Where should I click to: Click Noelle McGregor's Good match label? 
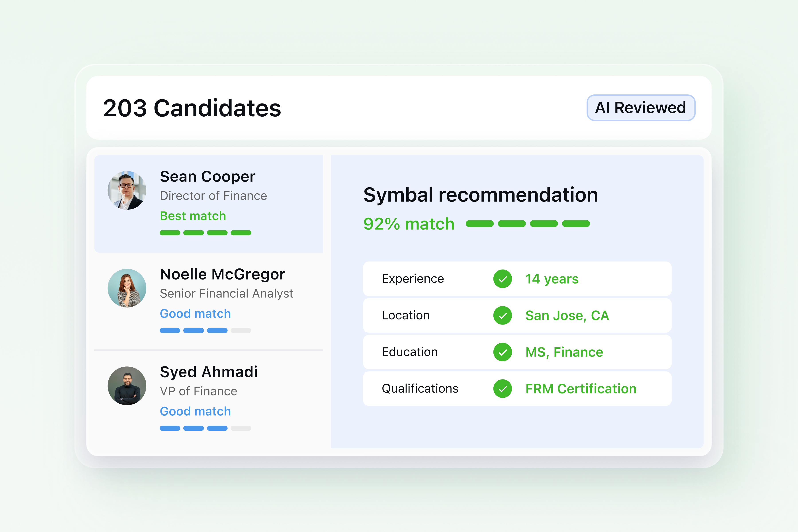point(195,314)
